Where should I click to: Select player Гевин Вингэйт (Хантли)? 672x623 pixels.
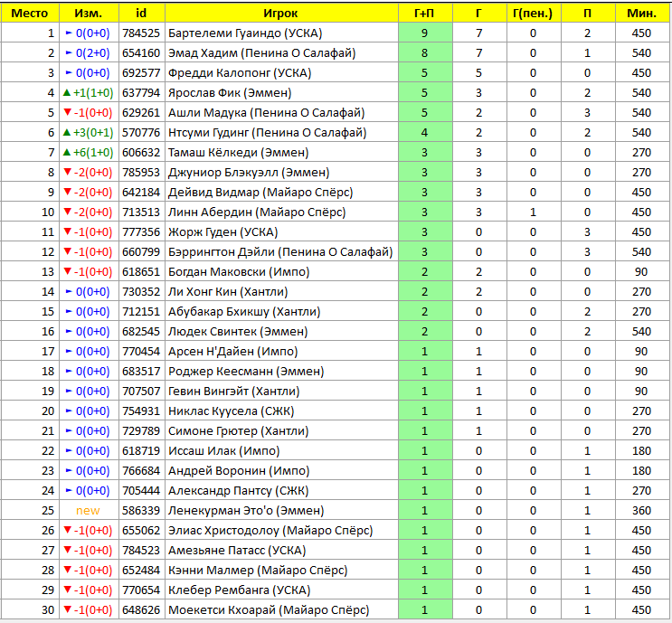click(x=233, y=392)
